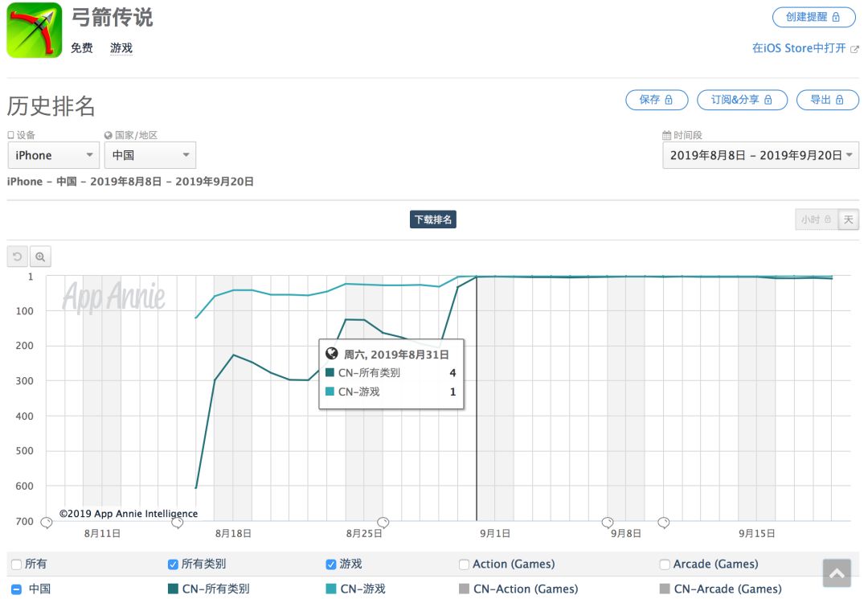Click the 9月15日 axis label
This screenshot has width=868, height=599.
tap(757, 534)
